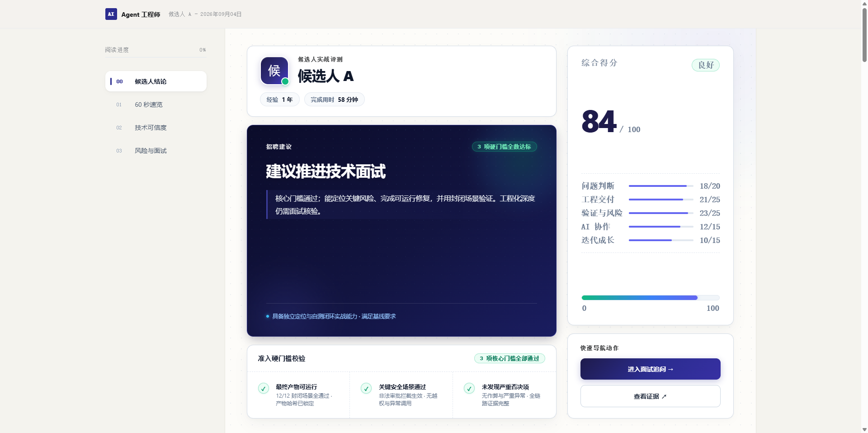The width and height of the screenshot is (868, 433).
Task: Click the 3 项硬门槛全数达标 badge
Action: pyautogui.click(x=505, y=147)
